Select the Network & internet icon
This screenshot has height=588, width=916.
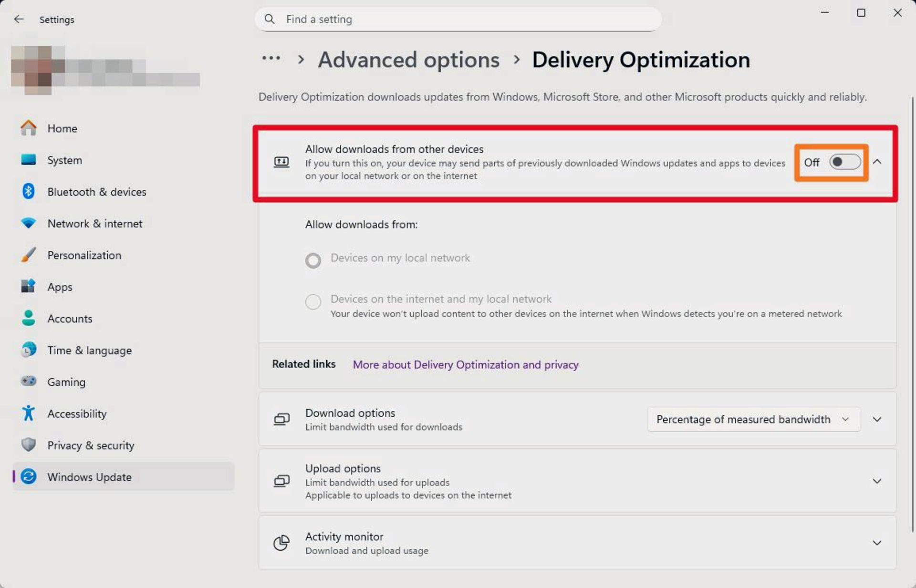[29, 223]
